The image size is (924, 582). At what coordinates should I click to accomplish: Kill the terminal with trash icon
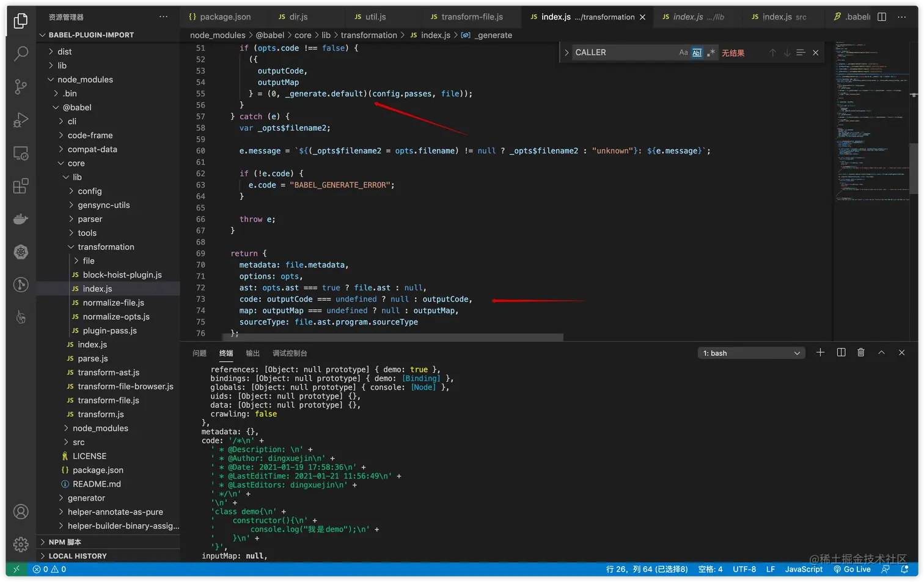point(861,353)
